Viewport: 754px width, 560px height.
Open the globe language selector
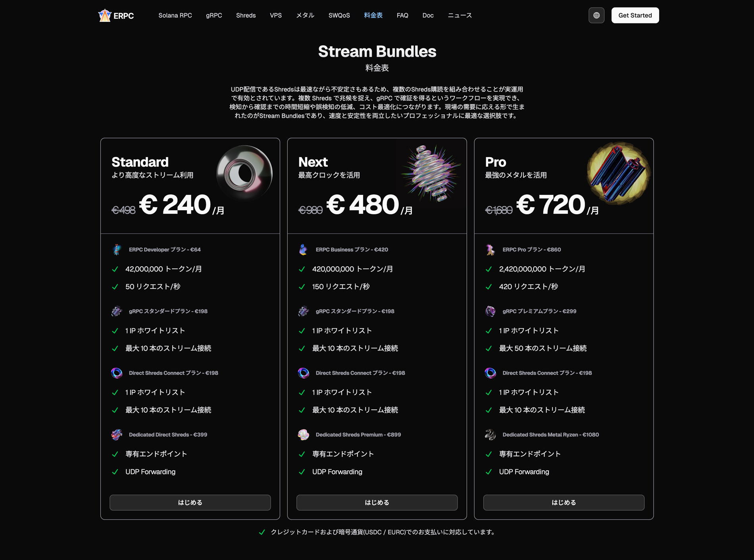[x=596, y=15]
